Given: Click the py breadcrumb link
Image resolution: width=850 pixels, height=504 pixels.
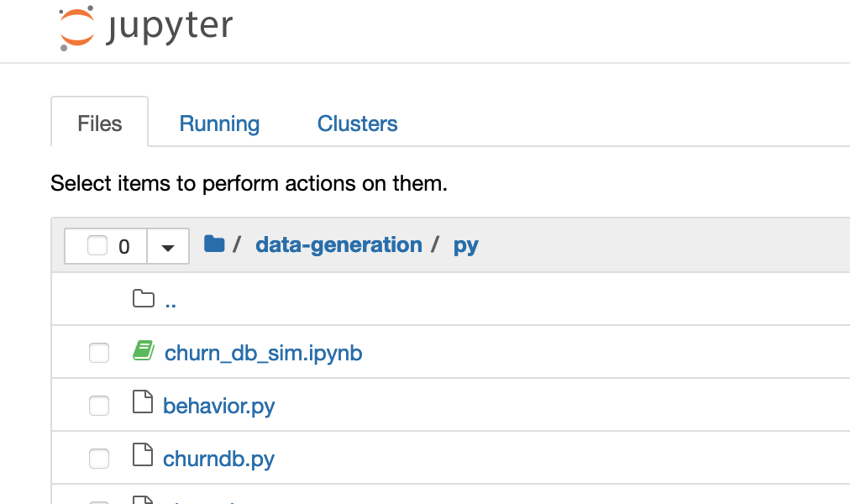Looking at the screenshot, I should [x=465, y=245].
